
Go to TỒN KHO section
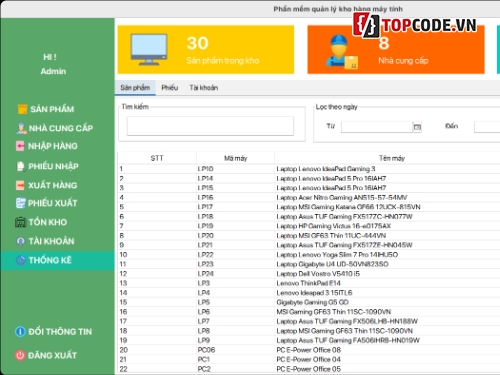pos(48,222)
